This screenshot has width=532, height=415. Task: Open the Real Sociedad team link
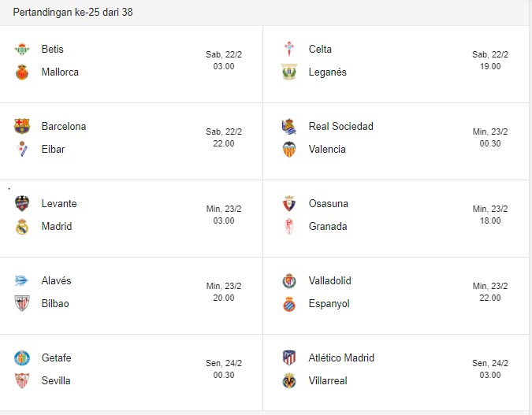(340, 127)
